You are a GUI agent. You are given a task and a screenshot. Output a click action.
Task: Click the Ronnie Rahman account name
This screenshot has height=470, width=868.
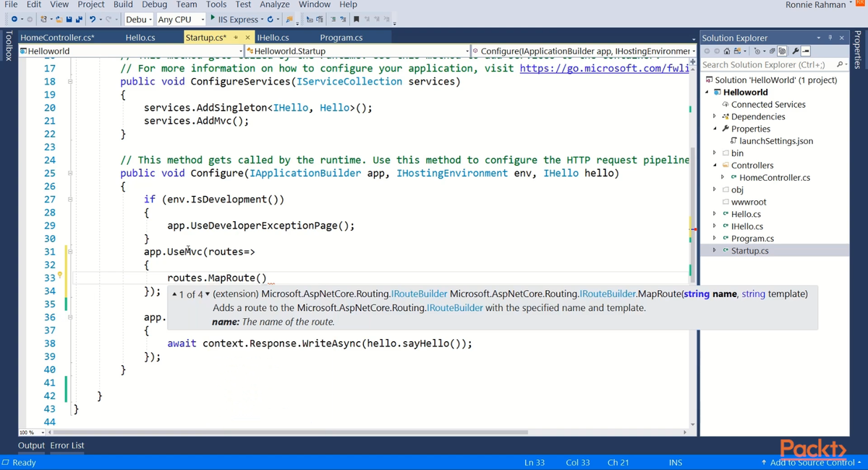(815, 5)
